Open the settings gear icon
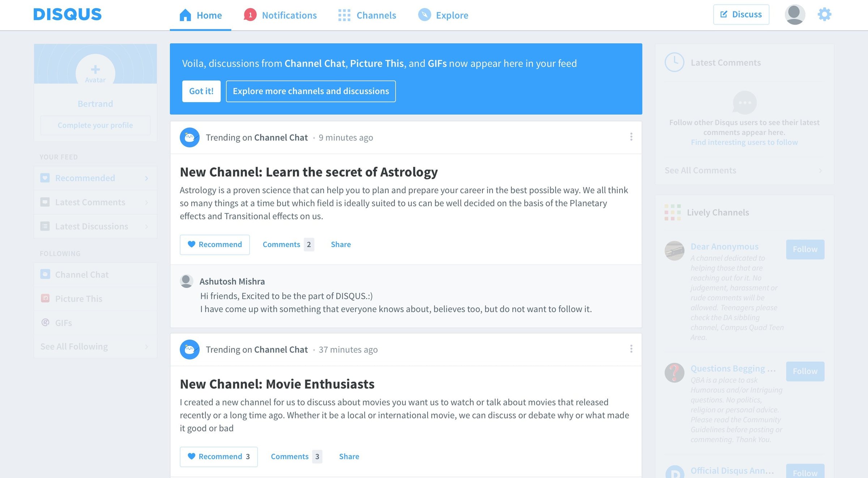This screenshot has width=868, height=478. point(824,14)
